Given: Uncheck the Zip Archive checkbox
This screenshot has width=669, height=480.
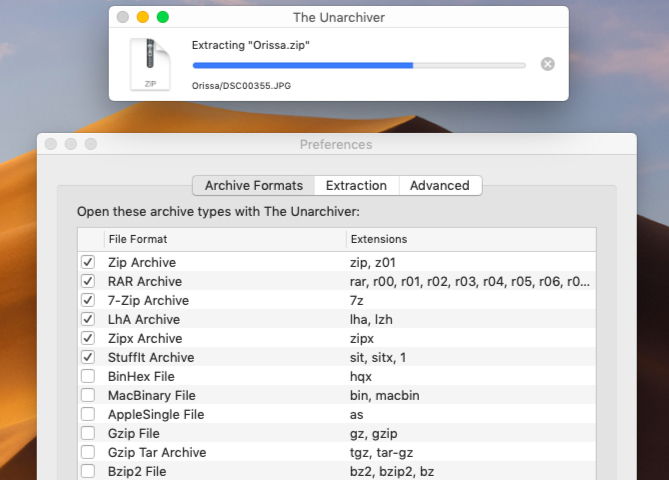Looking at the screenshot, I should 87,262.
